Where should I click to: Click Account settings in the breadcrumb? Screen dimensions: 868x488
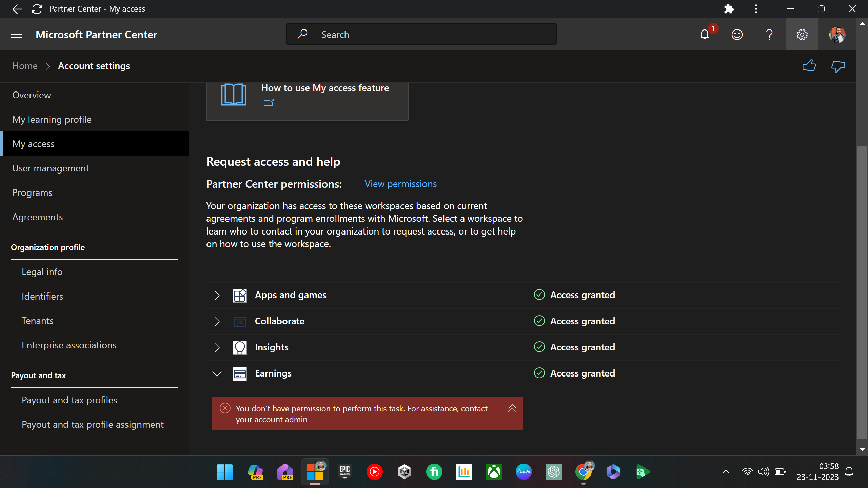(94, 66)
